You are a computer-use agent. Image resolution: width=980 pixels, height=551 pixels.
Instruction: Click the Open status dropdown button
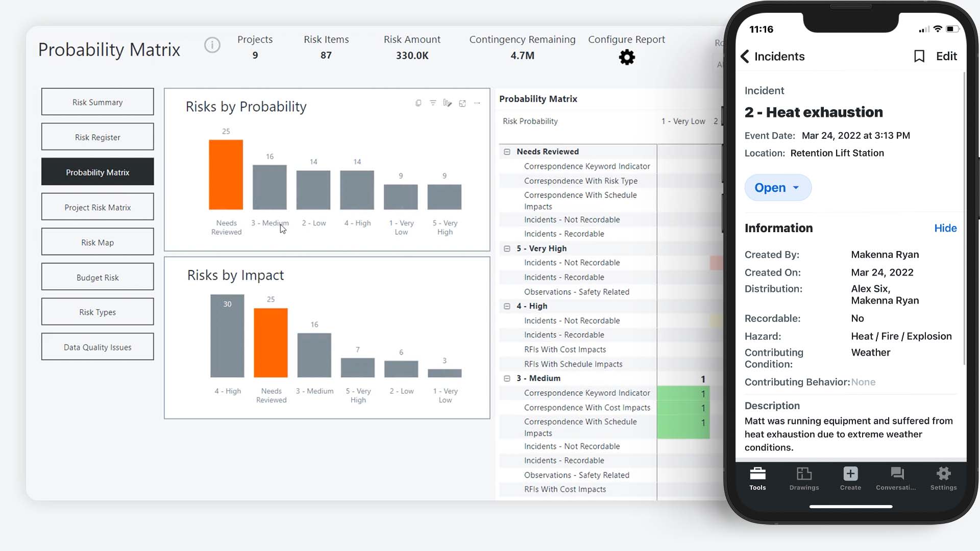tap(777, 188)
